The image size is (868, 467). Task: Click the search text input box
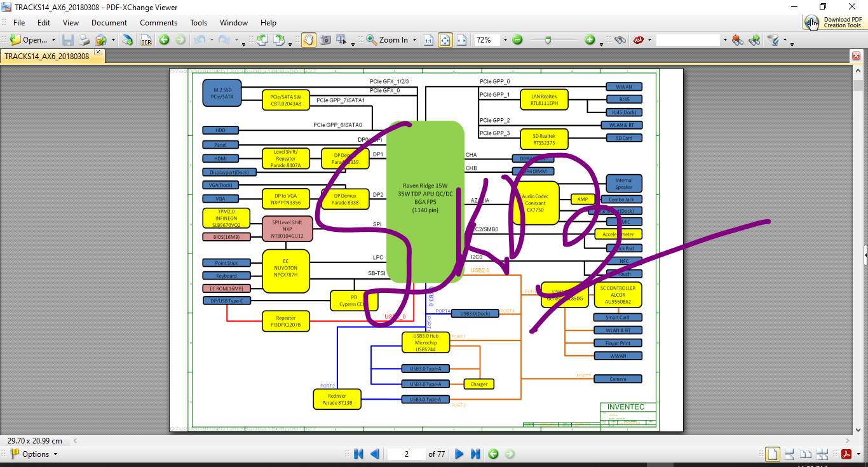(688, 40)
